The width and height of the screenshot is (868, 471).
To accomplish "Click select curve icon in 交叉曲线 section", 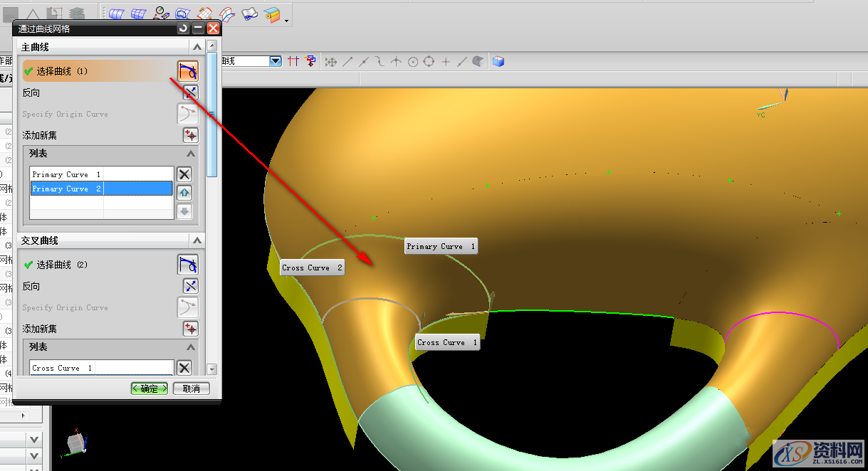I will 188,265.
